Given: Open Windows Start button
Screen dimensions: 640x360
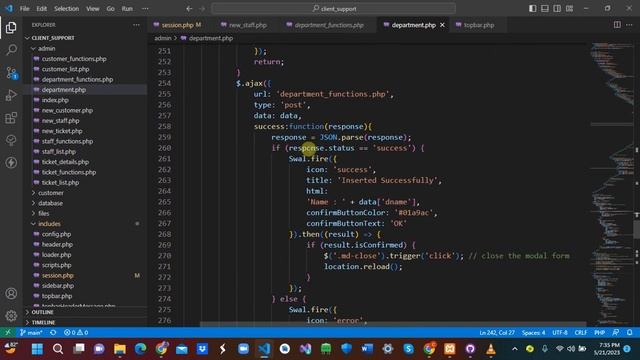Looking at the screenshot, I should click(x=37, y=349).
